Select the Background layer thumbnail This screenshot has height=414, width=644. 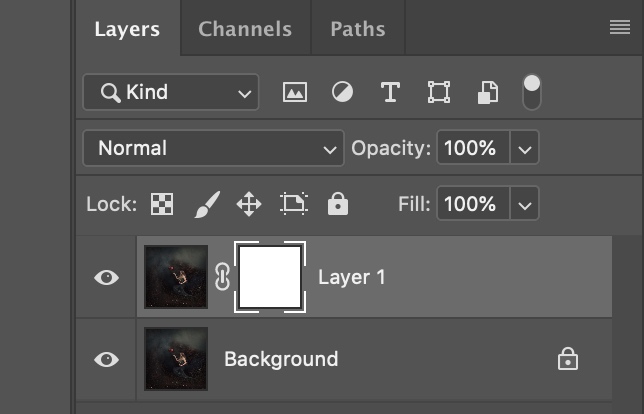(x=176, y=359)
